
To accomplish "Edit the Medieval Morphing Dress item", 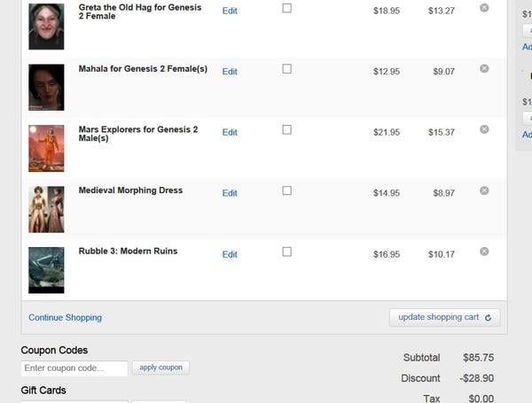I will pyautogui.click(x=230, y=193).
